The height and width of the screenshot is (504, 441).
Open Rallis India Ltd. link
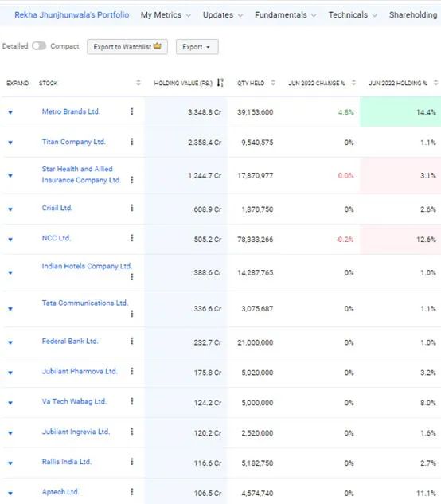click(67, 462)
